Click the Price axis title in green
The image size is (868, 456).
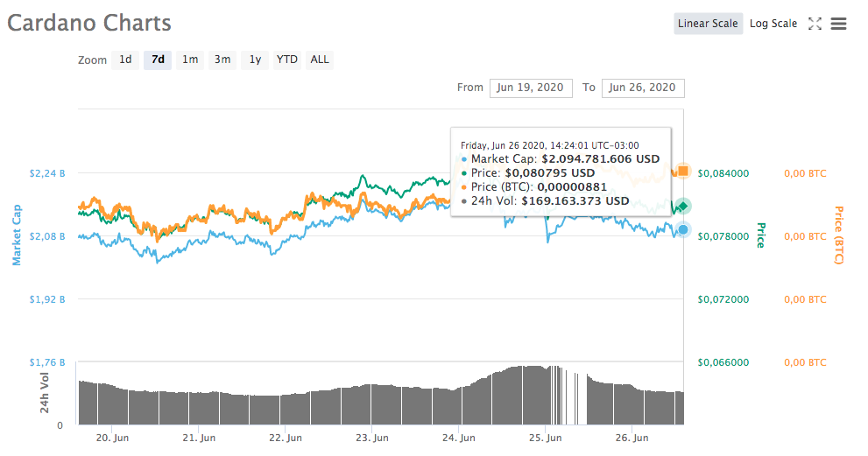pyautogui.click(x=761, y=235)
